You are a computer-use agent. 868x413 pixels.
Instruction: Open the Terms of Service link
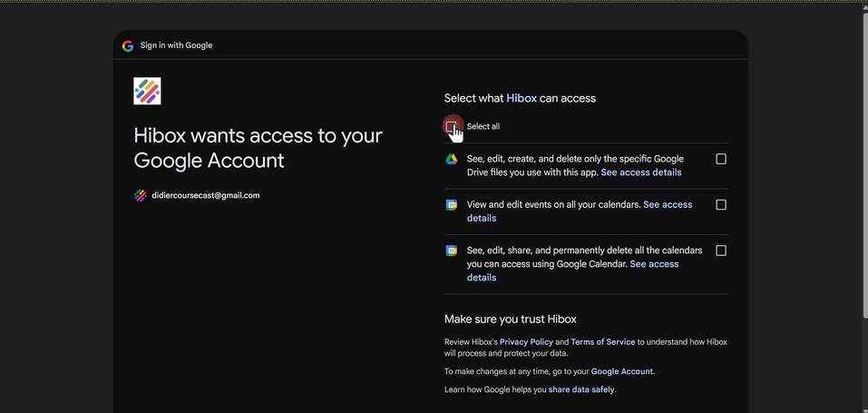(x=603, y=342)
